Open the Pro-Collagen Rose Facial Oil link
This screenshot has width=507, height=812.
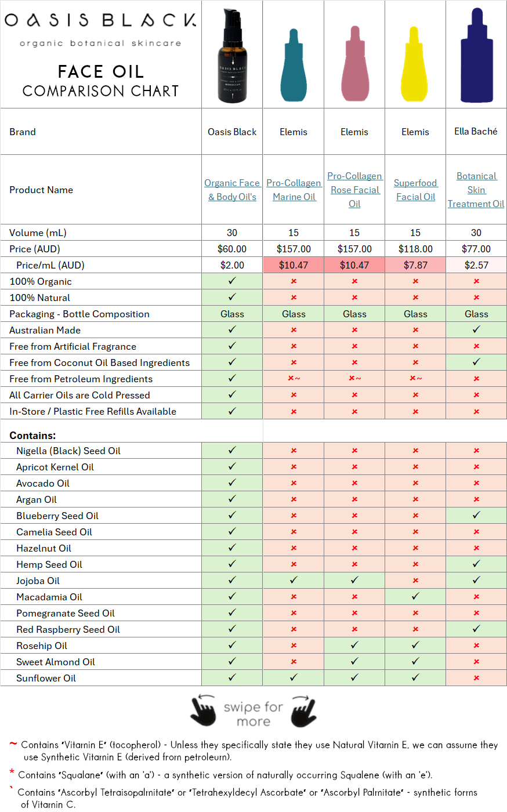pos(354,190)
